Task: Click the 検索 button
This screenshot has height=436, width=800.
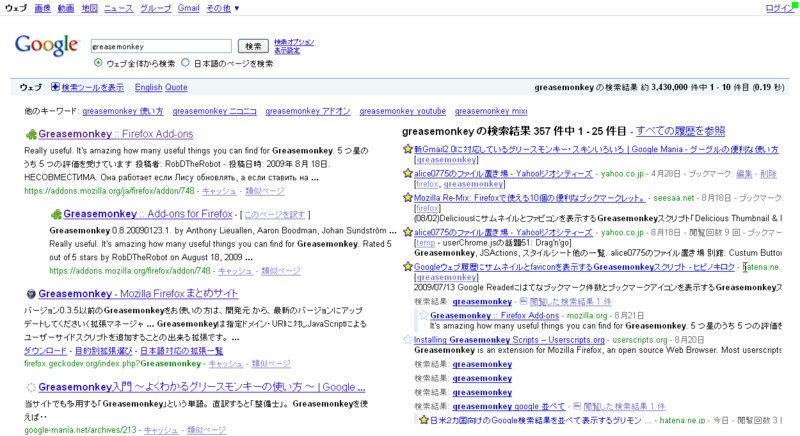Action: tap(253, 46)
